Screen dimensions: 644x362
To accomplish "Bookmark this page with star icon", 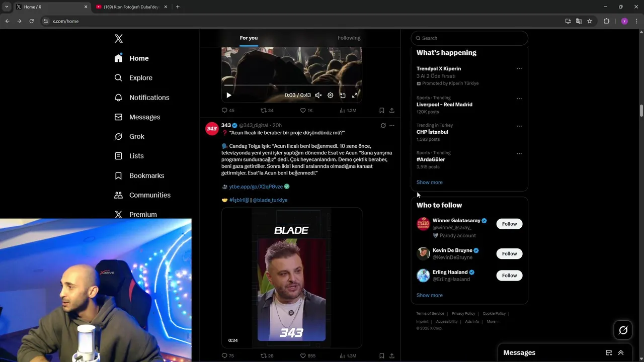I will tap(590, 21).
